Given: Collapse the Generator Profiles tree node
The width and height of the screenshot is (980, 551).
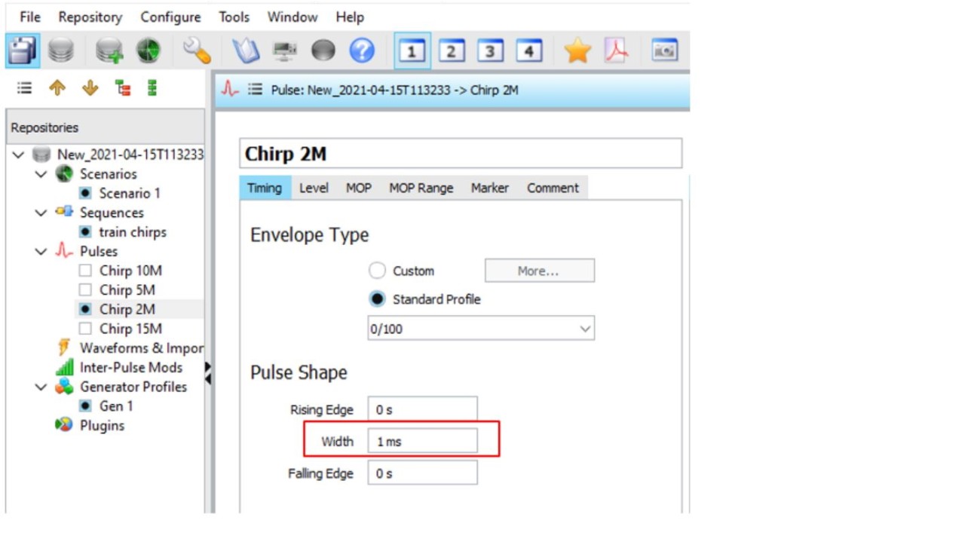Looking at the screenshot, I should pyautogui.click(x=41, y=387).
